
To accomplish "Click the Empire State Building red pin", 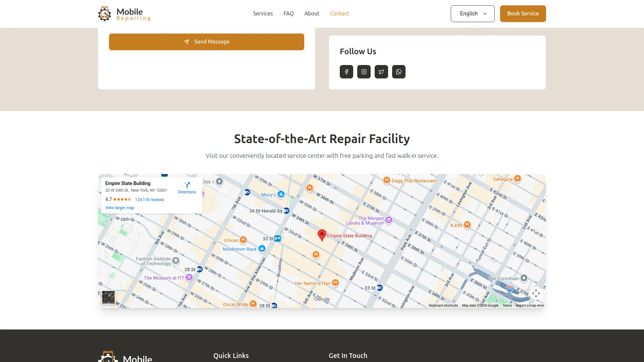I will pos(322,235).
